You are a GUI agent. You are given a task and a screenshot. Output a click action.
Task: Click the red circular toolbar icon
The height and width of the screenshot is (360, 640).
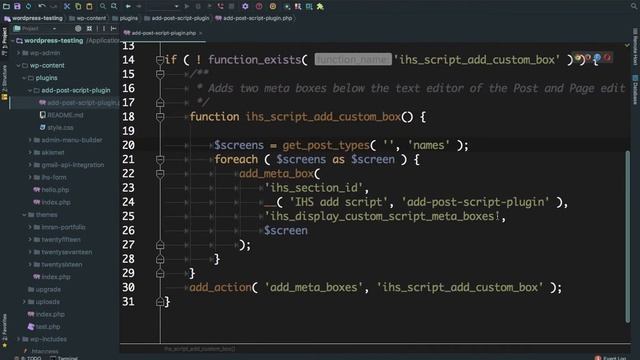pyautogui.click(x=259, y=6)
